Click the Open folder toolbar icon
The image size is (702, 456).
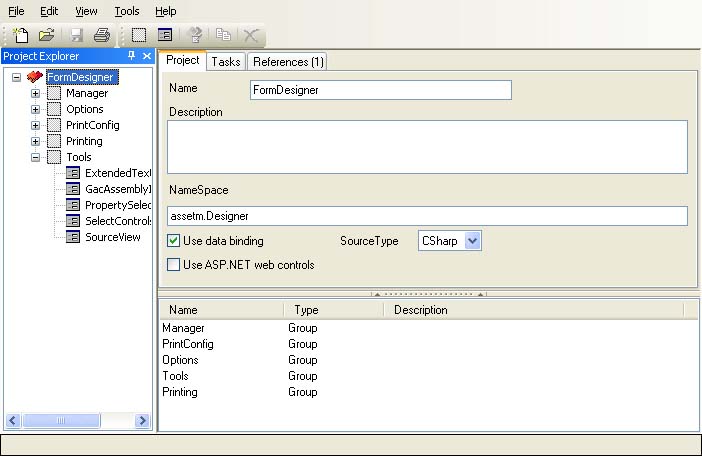[46, 35]
